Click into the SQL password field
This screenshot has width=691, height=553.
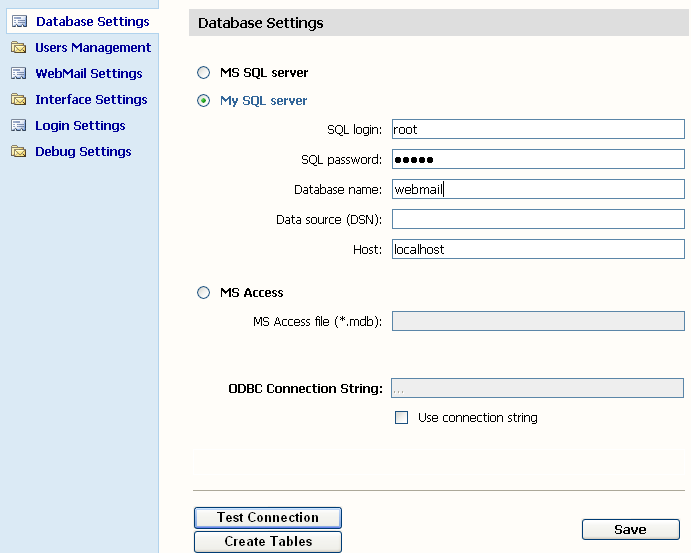click(x=538, y=159)
